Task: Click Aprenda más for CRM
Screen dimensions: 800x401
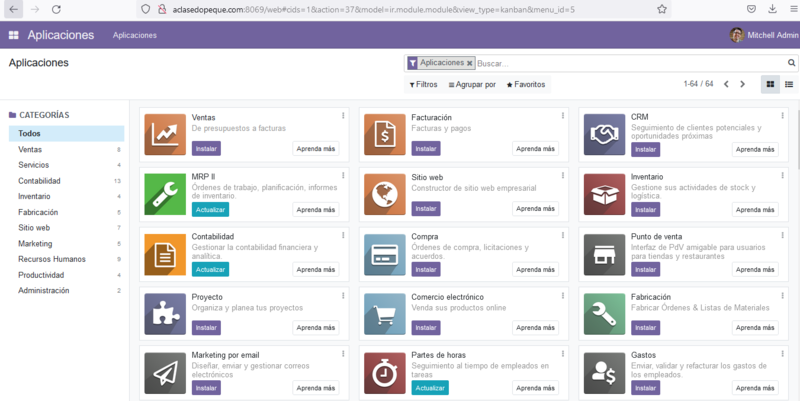Action: tap(755, 149)
